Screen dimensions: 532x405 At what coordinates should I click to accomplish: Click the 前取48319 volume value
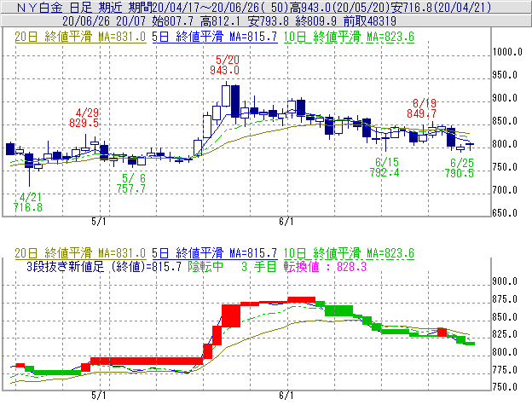[x=370, y=21]
